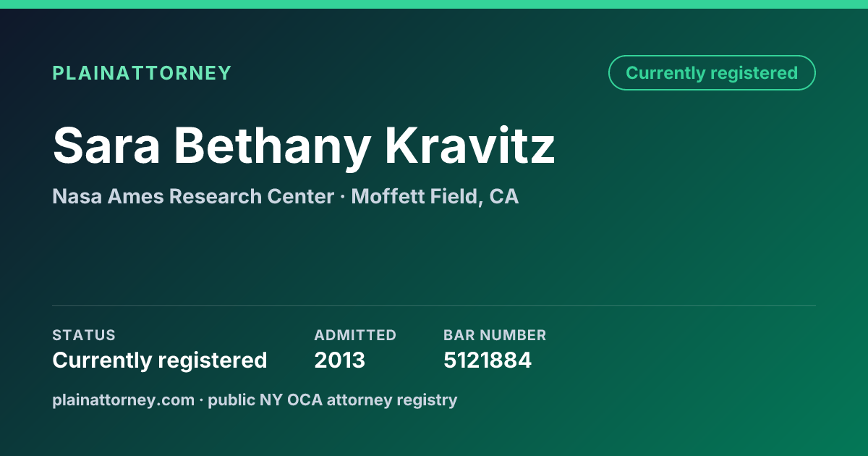Image resolution: width=868 pixels, height=456 pixels.
Task: Select the Sara Bethany Kravitz heading
Action: click(304, 146)
